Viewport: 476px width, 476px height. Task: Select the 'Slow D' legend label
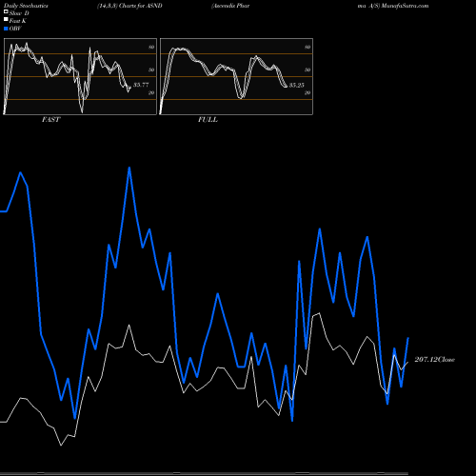click(x=19, y=13)
